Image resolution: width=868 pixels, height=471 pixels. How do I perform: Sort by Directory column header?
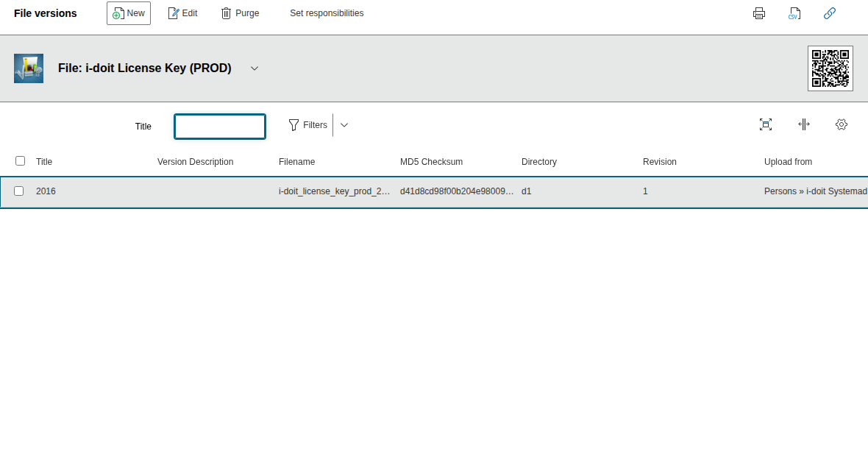(x=539, y=162)
